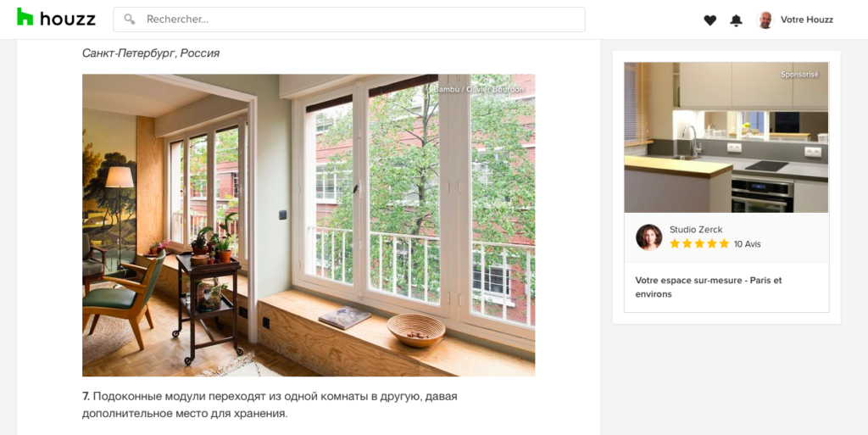Click the magnifier search icon

(x=130, y=20)
